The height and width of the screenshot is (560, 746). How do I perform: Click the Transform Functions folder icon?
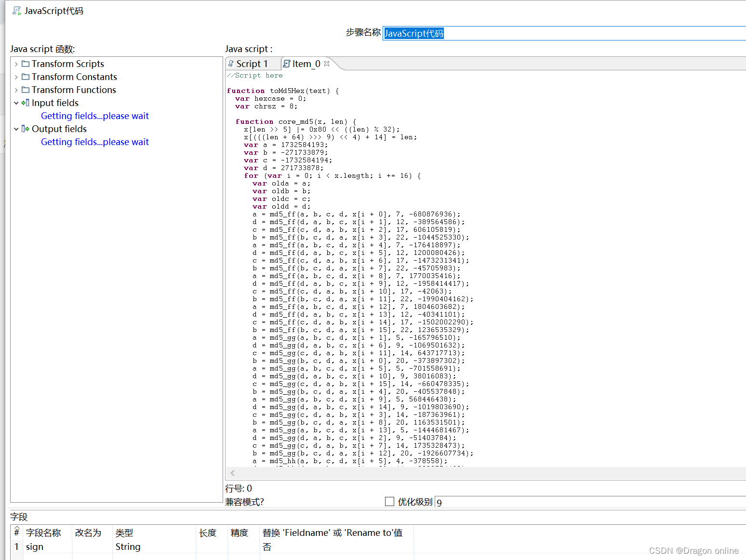(26, 90)
